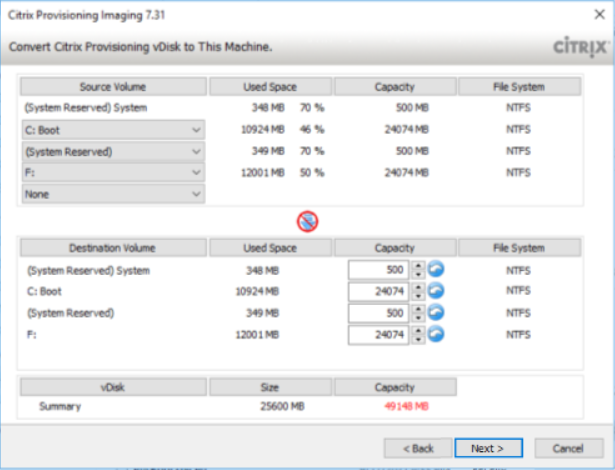Cancel the imaging wizard
The width and height of the screenshot is (615, 470).
pos(568,448)
